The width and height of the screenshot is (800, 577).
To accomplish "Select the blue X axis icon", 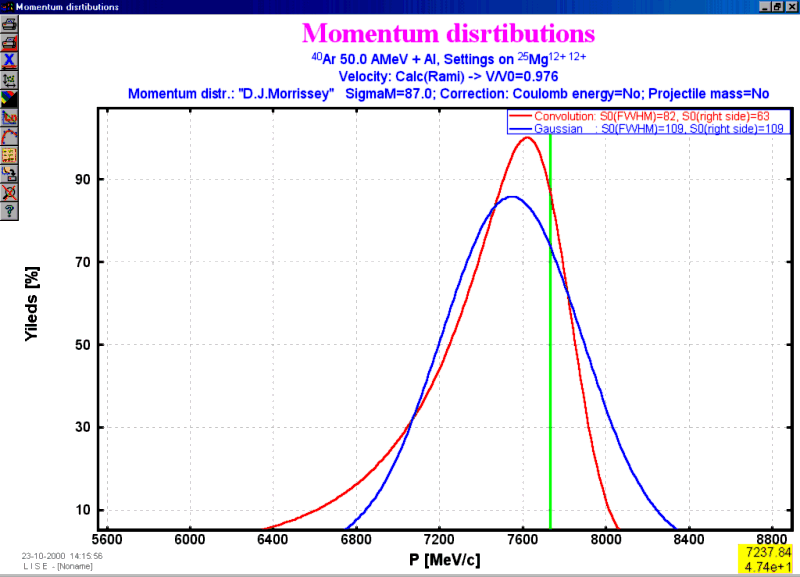I will point(9,61).
